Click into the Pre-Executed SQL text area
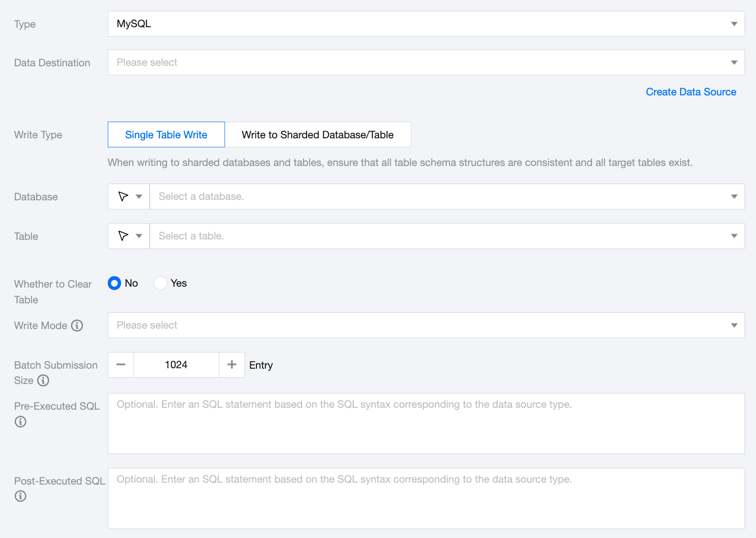 tap(426, 424)
